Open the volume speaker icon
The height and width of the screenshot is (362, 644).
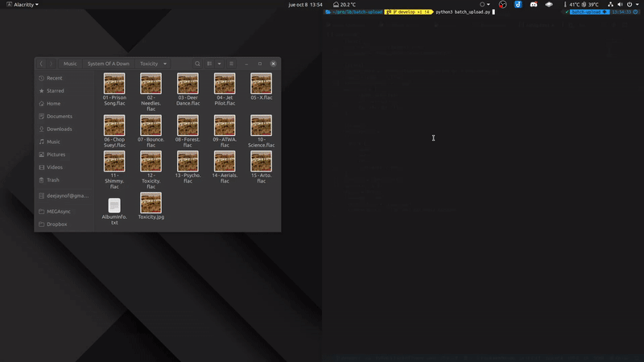tap(620, 5)
